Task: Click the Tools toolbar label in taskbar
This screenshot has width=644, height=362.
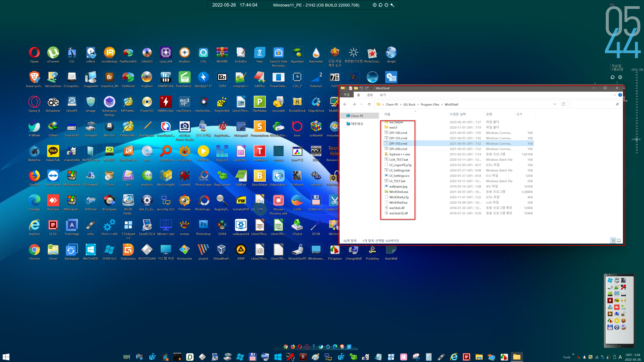Action: pos(567,357)
